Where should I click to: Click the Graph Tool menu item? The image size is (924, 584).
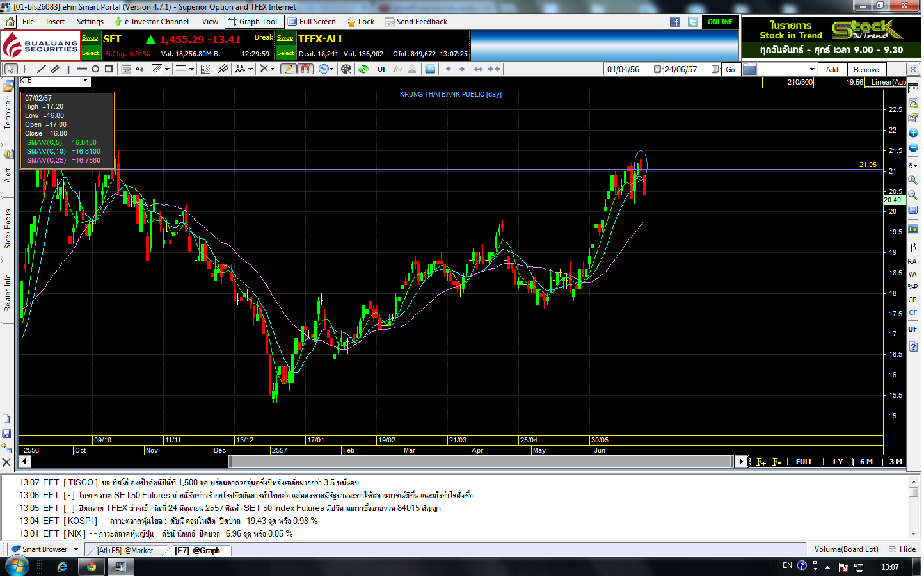point(253,22)
